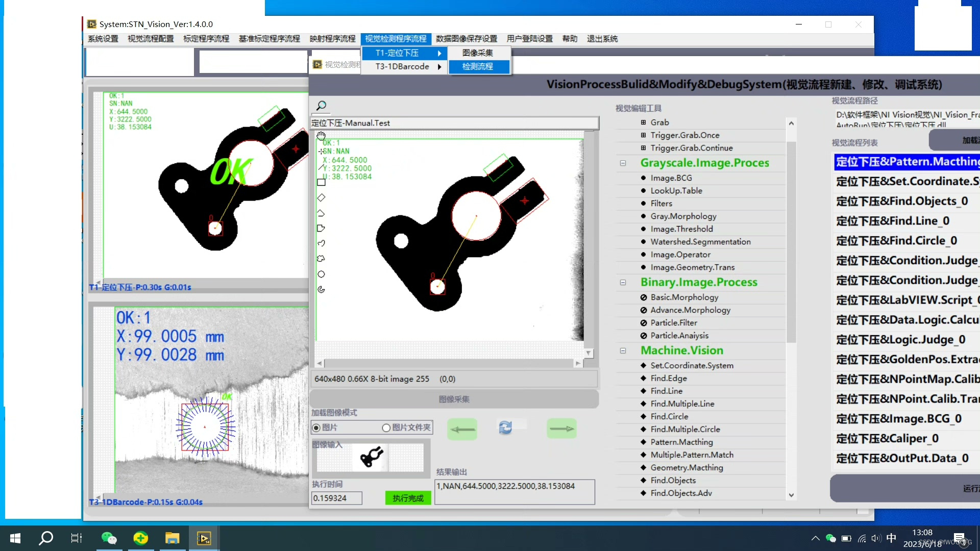Click the previous image left-arrow button

point(462,429)
